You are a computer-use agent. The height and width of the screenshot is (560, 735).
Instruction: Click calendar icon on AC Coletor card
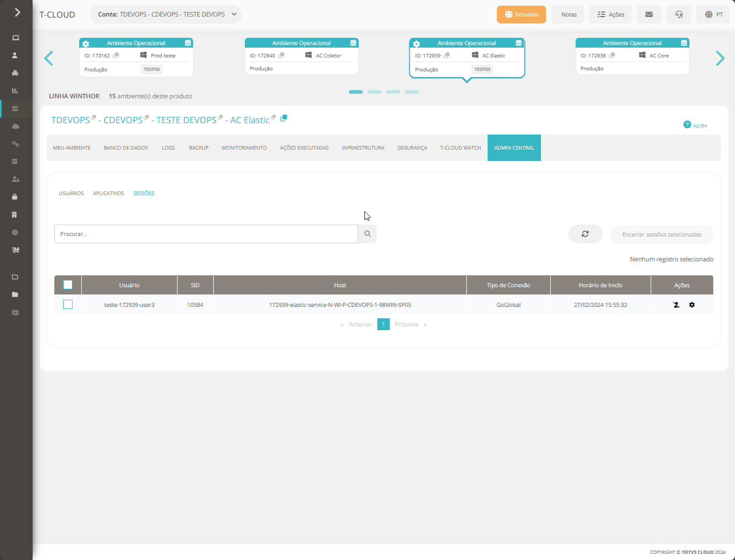pos(353,43)
